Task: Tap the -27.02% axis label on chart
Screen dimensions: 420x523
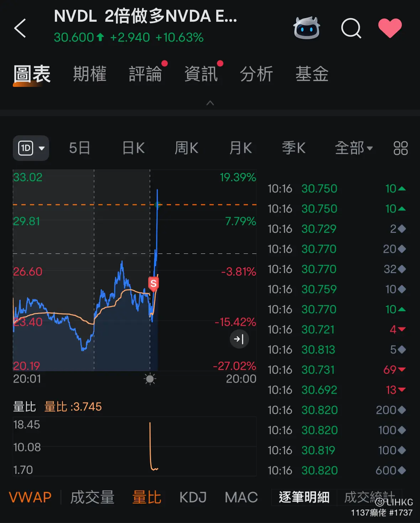Action: 235,366
